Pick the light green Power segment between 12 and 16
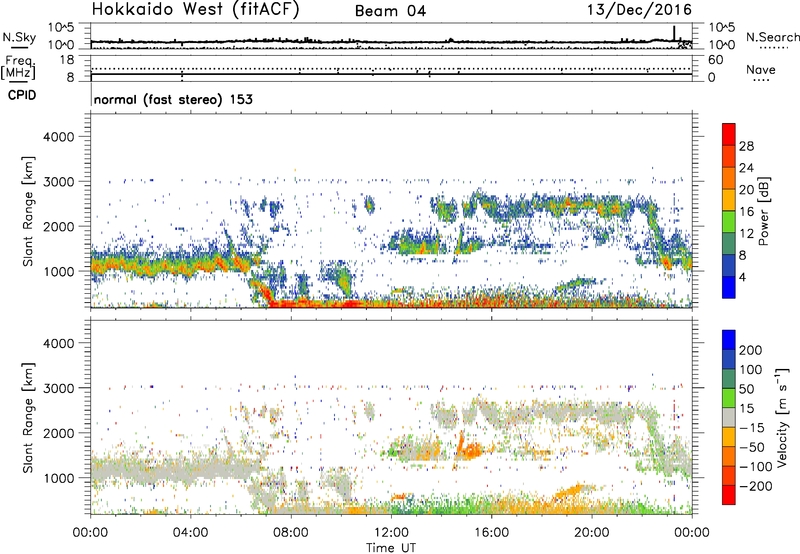Viewport: 800px width, 554px height. click(729, 221)
